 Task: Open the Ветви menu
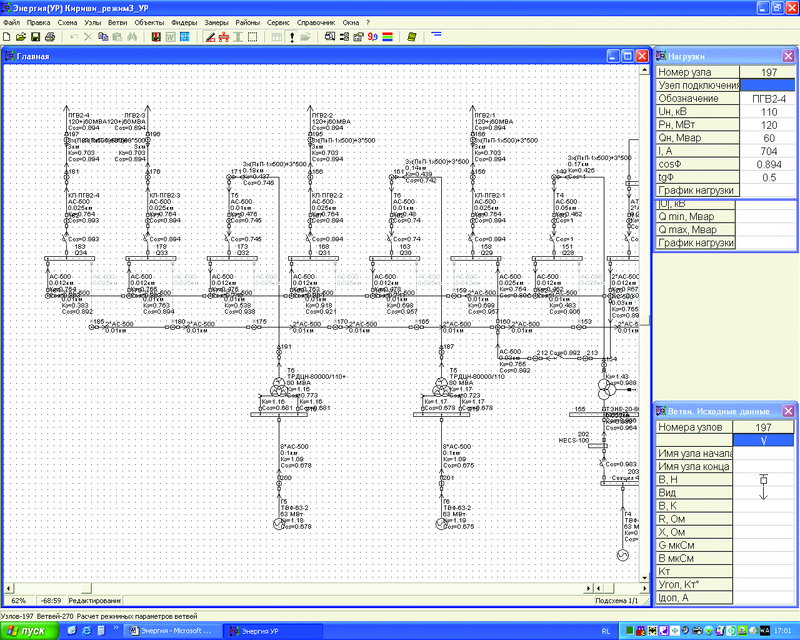tap(117, 22)
